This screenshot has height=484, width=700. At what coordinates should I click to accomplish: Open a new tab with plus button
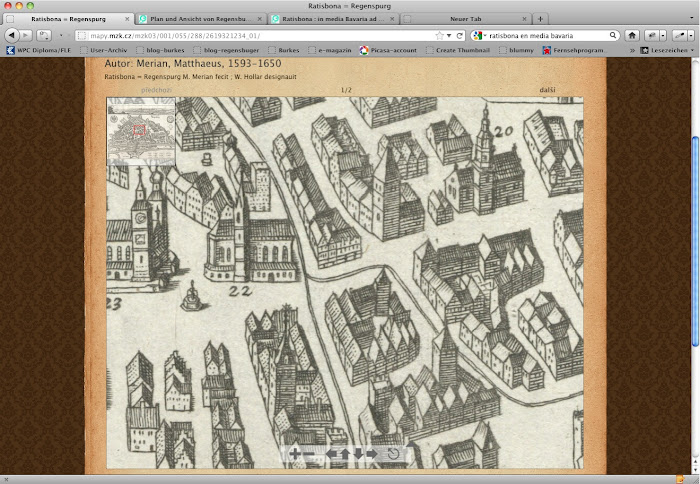click(540, 19)
